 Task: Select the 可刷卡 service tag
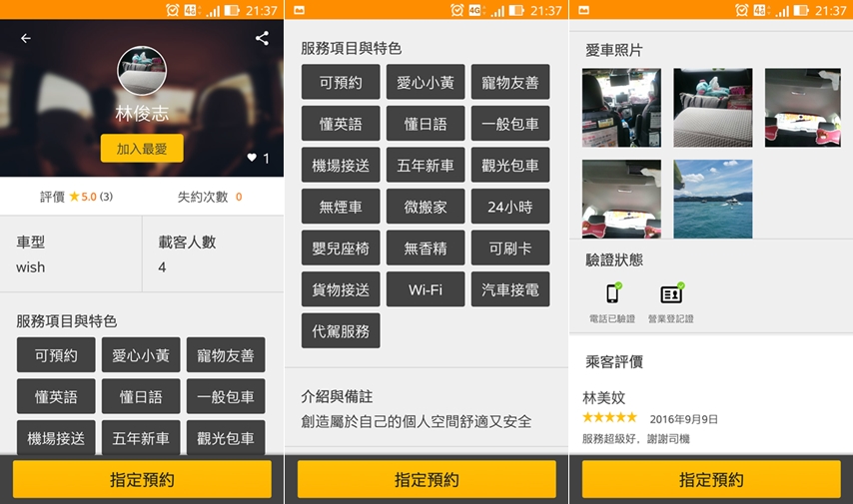click(510, 248)
